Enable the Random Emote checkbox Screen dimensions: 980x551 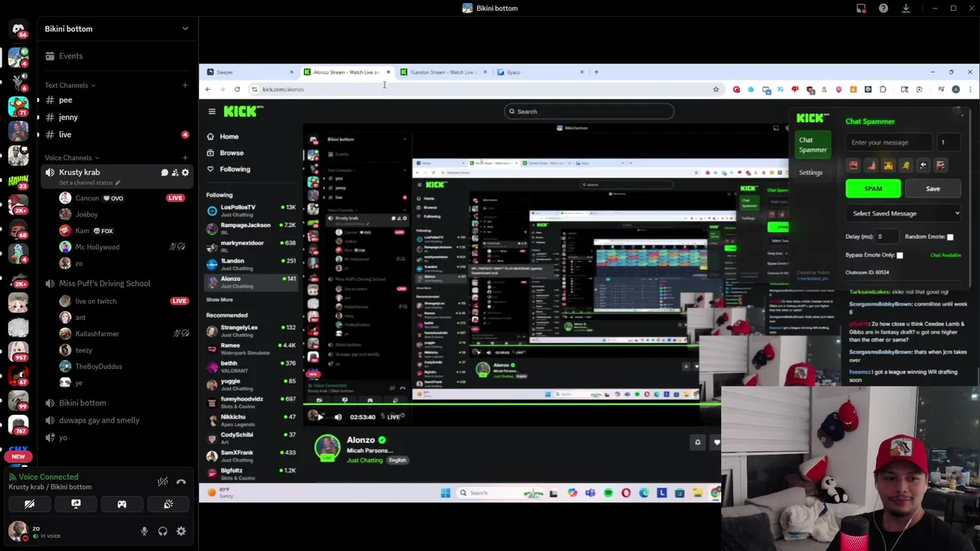[950, 237]
